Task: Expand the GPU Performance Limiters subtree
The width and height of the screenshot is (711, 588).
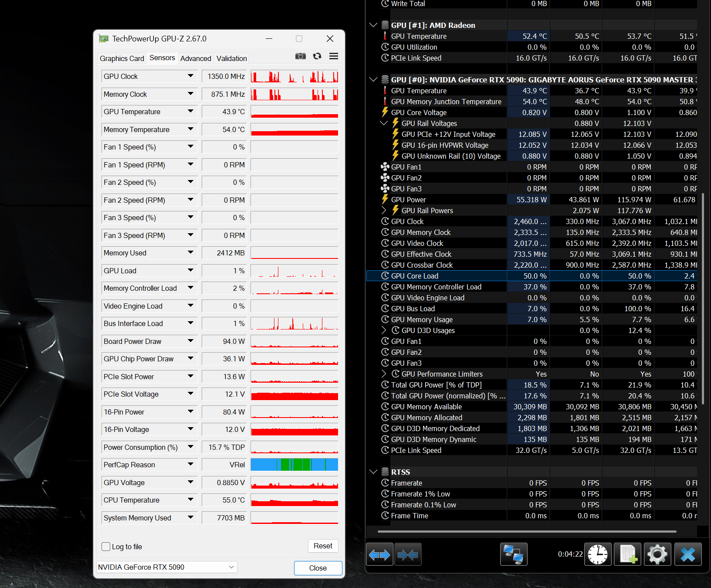Action: (x=384, y=374)
